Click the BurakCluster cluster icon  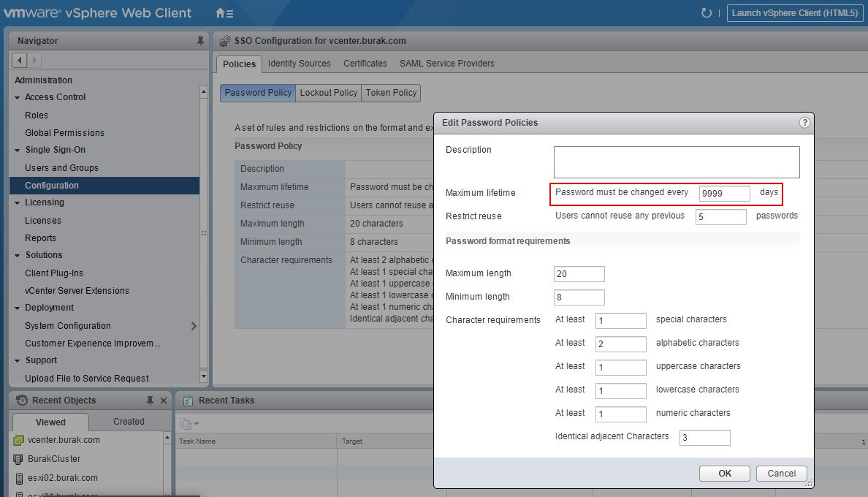tap(18, 459)
